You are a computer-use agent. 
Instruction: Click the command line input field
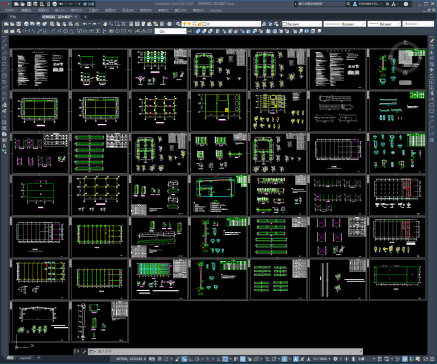(226, 351)
